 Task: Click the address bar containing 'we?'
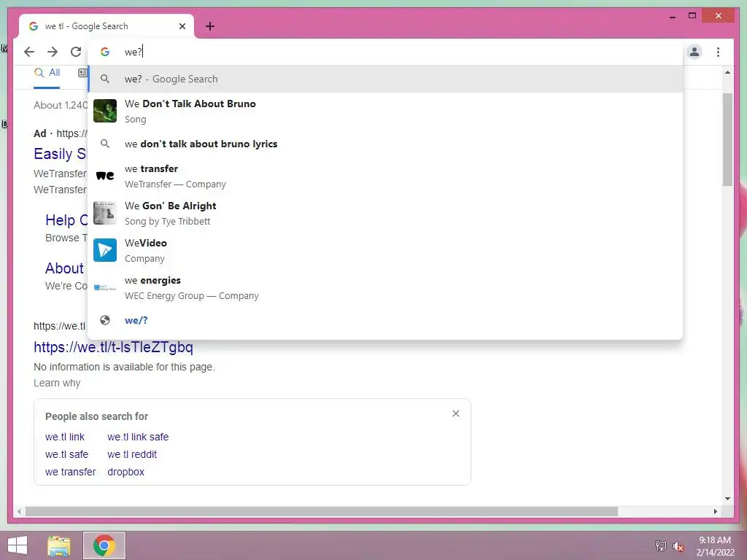[x=385, y=52]
